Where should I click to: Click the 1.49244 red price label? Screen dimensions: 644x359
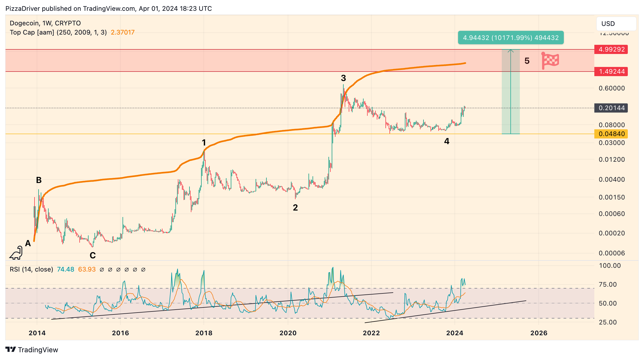pos(611,72)
